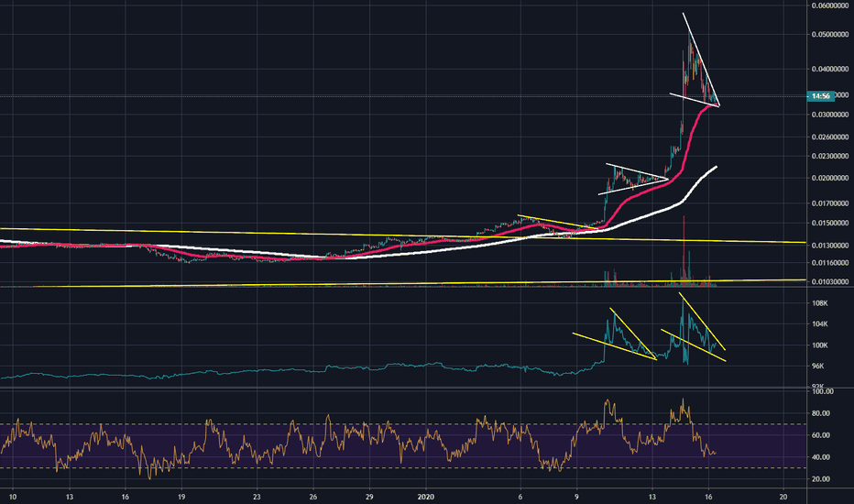Screen dimensions: 854x504
Task: Click the 0.02000000 price axis label
Action: point(830,178)
